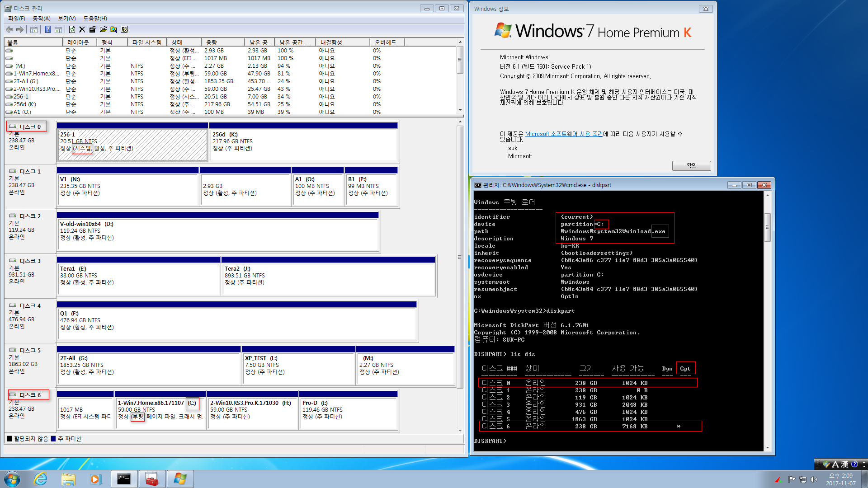Select the 2T-All (G:) row in volume list

pyautogui.click(x=231, y=81)
